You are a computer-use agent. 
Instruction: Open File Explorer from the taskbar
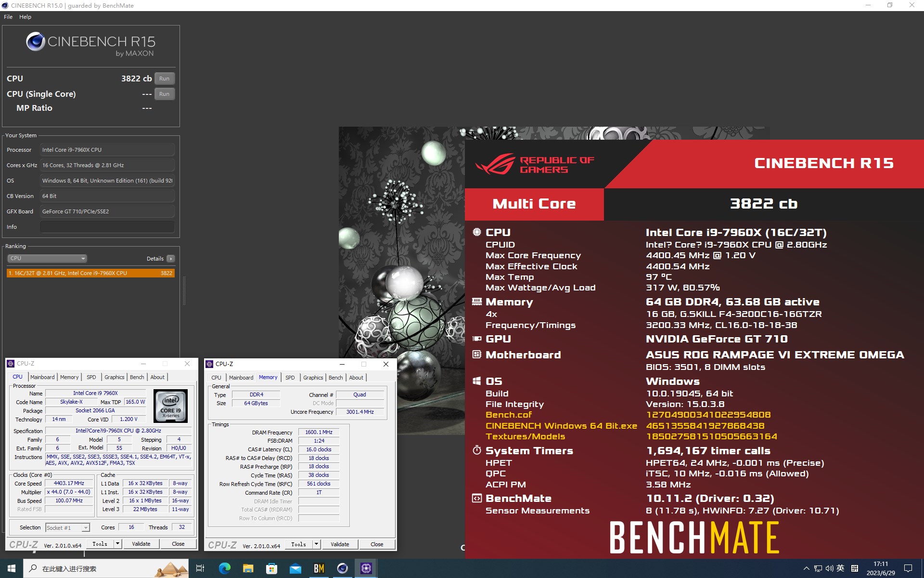(x=248, y=568)
